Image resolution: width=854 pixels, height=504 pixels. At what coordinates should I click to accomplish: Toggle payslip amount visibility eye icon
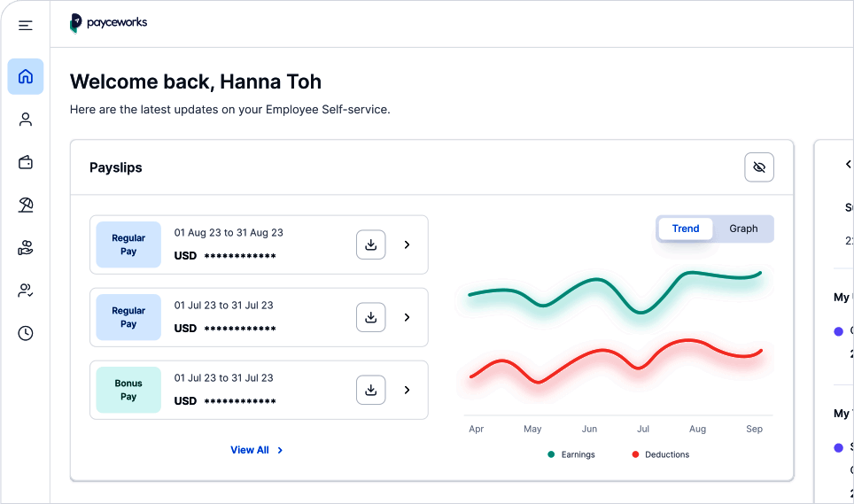759,167
